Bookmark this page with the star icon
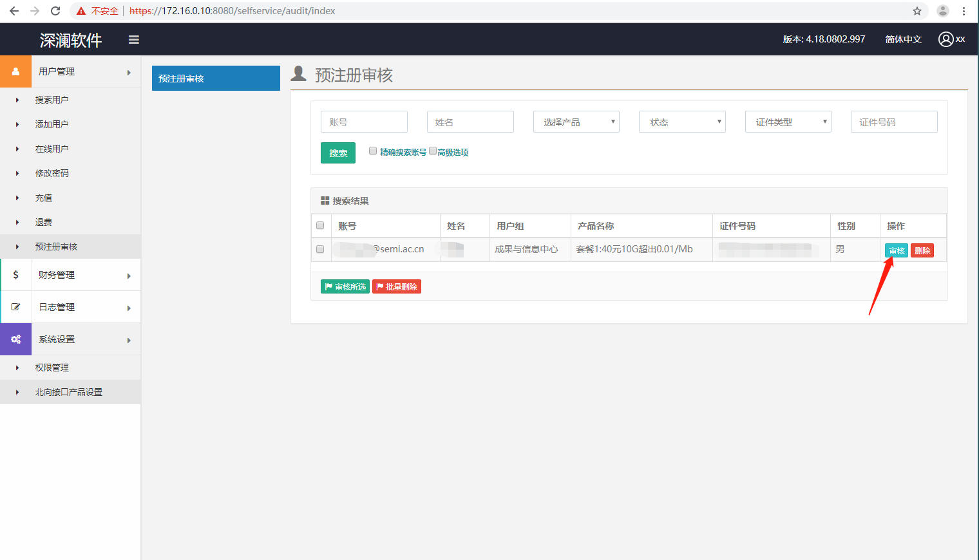Image resolution: width=979 pixels, height=560 pixels. point(917,11)
